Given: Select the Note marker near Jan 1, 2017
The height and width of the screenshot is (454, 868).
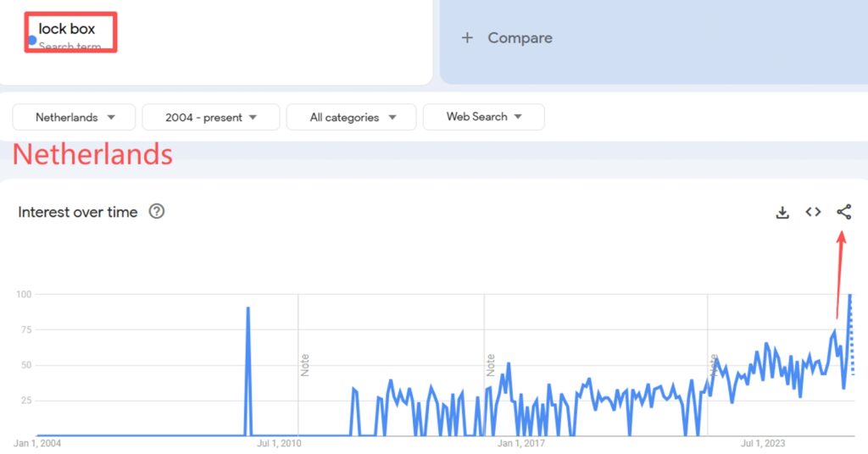Looking at the screenshot, I should (491, 365).
